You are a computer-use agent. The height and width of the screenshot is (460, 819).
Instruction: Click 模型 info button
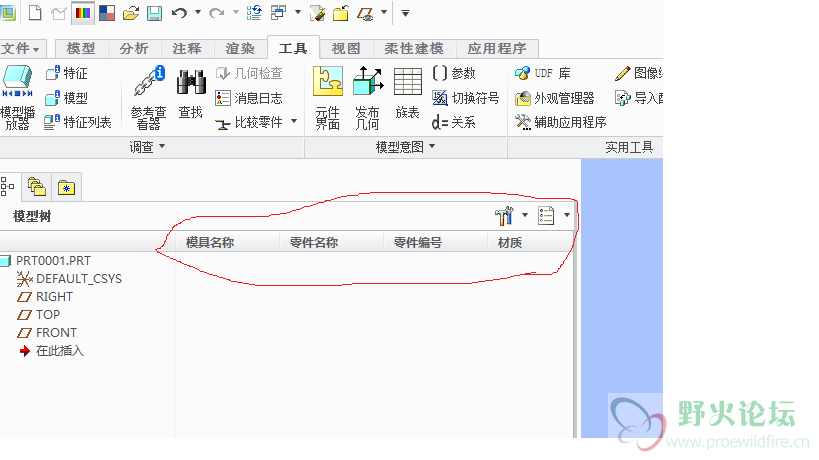(x=66, y=98)
